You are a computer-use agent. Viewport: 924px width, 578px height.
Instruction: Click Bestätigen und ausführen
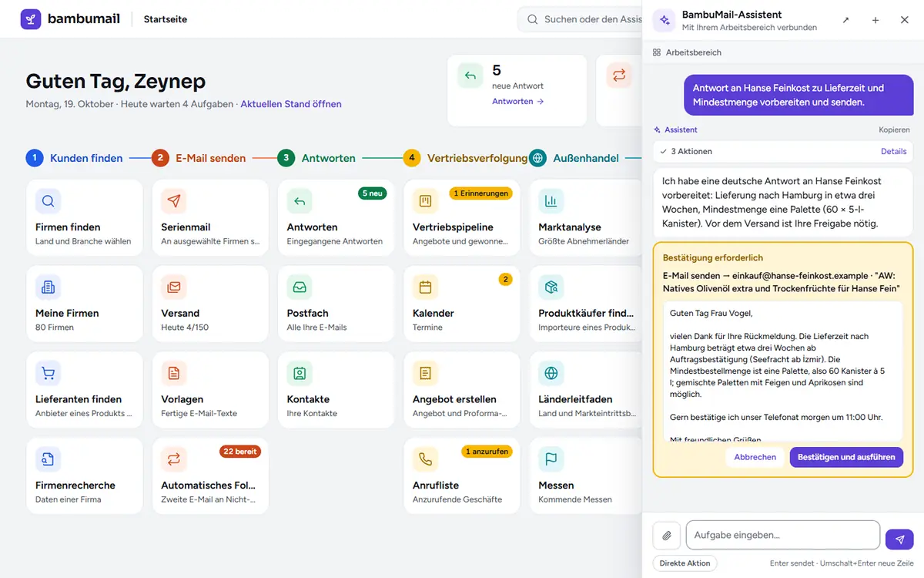coord(846,457)
